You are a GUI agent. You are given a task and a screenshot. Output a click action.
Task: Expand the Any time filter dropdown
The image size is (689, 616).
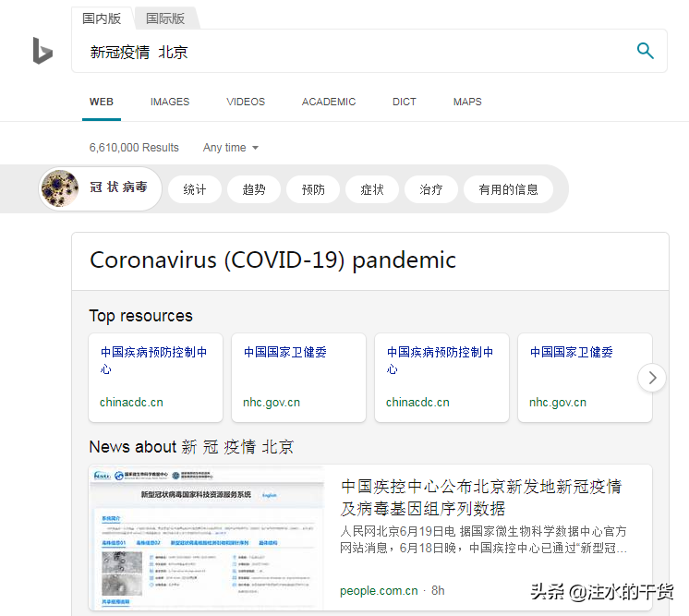point(230,148)
